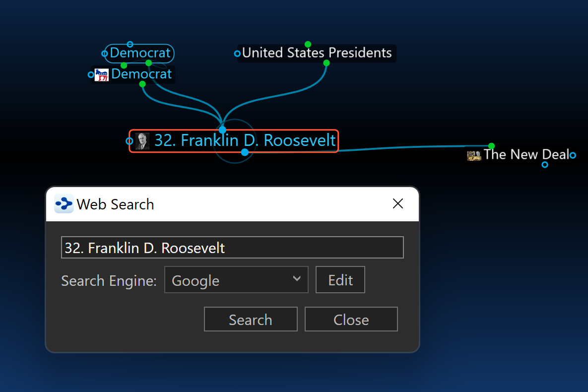This screenshot has width=588, height=392.
Task: Click The New Deal thumbnail icon
Action: (474, 155)
